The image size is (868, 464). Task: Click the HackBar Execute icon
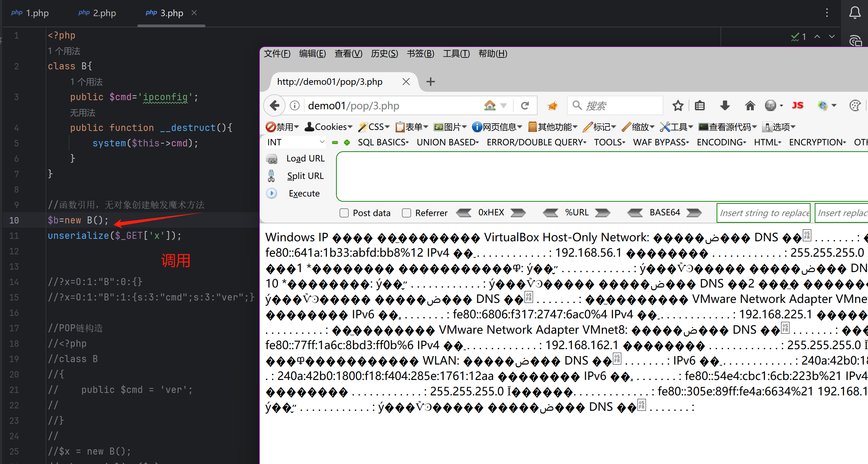[x=272, y=193]
